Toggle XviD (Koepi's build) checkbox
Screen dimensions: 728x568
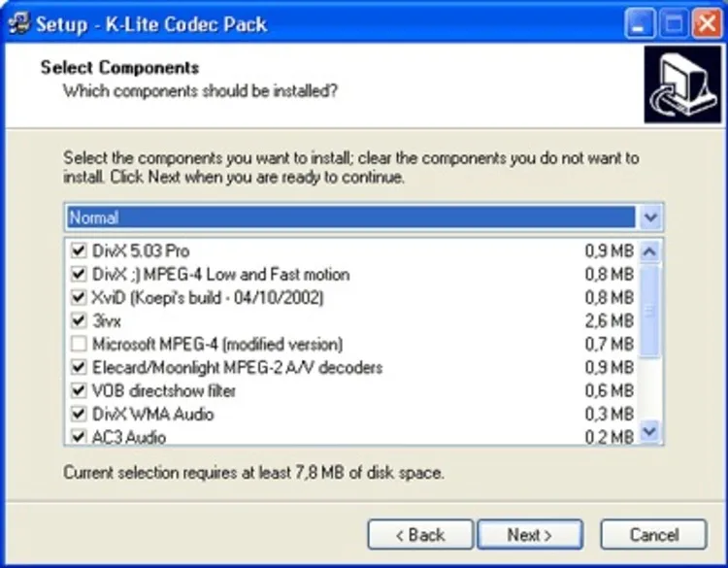(x=79, y=297)
